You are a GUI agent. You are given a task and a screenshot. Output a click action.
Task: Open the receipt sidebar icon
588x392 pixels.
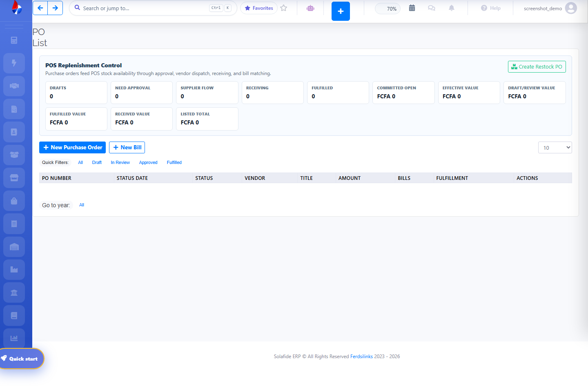pyautogui.click(x=14, y=224)
